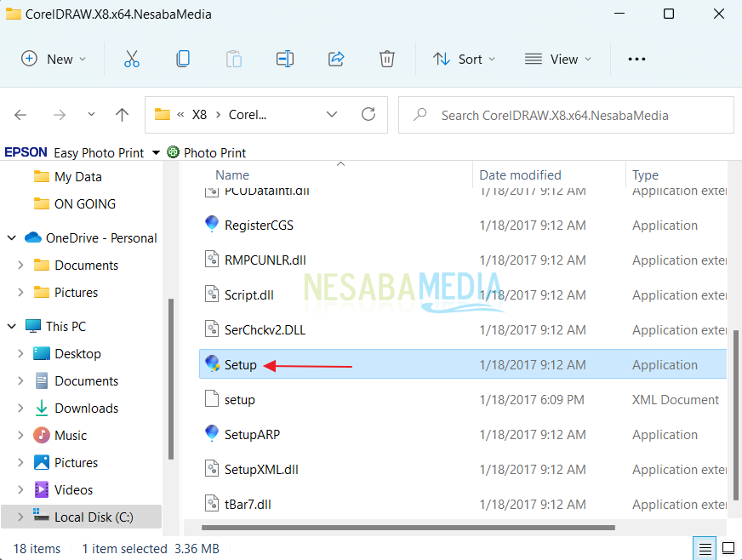Go back with the left arrow
This screenshot has height=560, width=742.
pos(20,115)
